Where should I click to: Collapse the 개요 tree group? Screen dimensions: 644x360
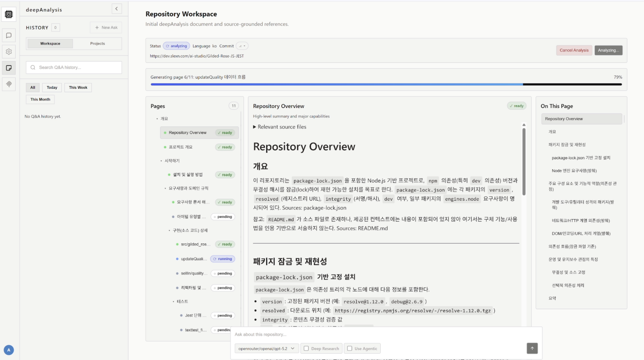point(157,119)
